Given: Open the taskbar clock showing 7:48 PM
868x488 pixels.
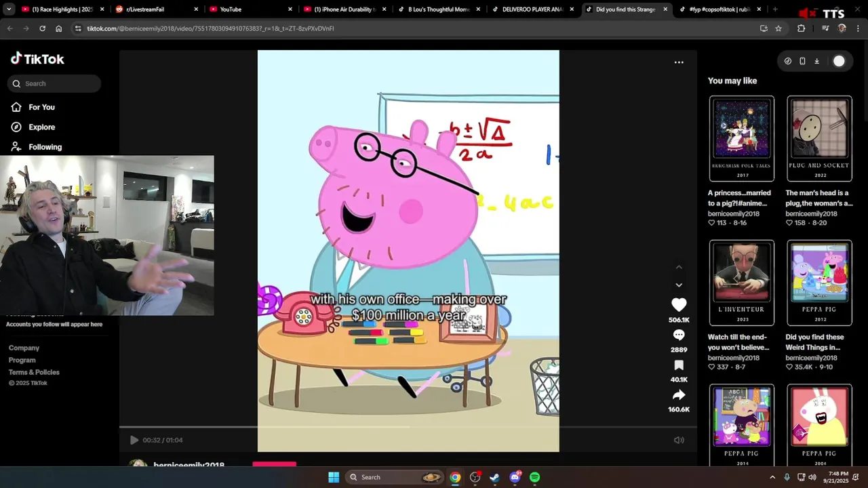Looking at the screenshot, I should (838, 477).
